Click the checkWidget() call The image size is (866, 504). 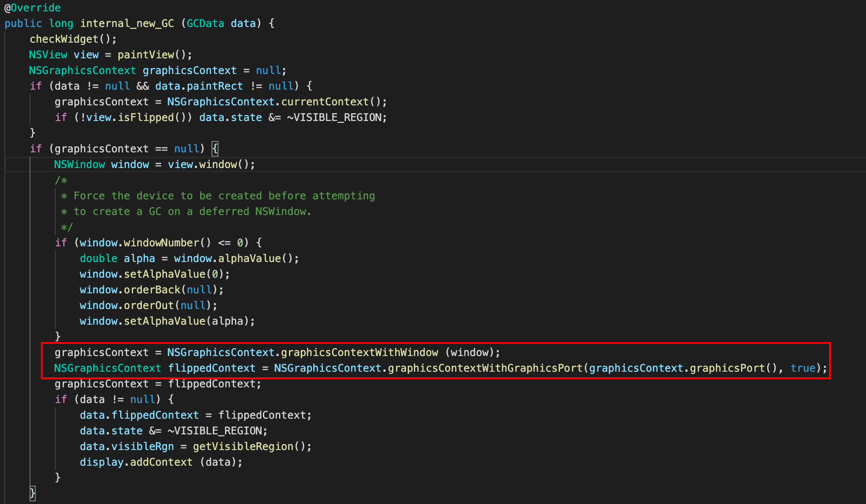(72, 39)
